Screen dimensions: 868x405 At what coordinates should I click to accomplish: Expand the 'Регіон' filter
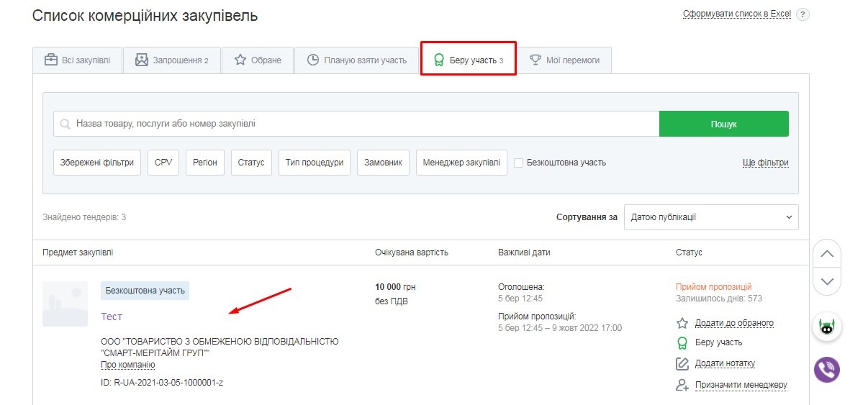[x=205, y=163]
